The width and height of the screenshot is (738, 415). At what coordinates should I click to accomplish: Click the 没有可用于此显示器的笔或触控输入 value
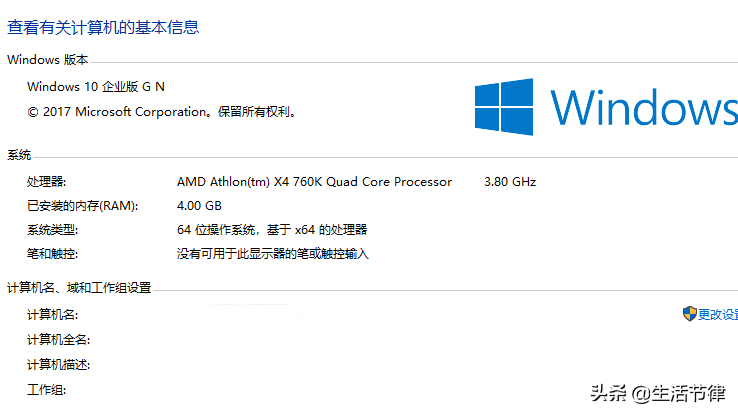tap(273, 254)
